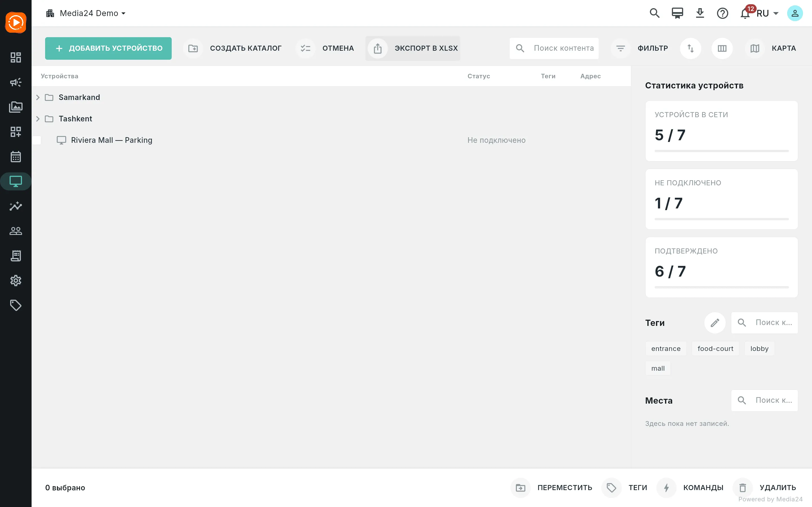Select the food-court tag
812x507 pixels.
[x=715, y=349]
